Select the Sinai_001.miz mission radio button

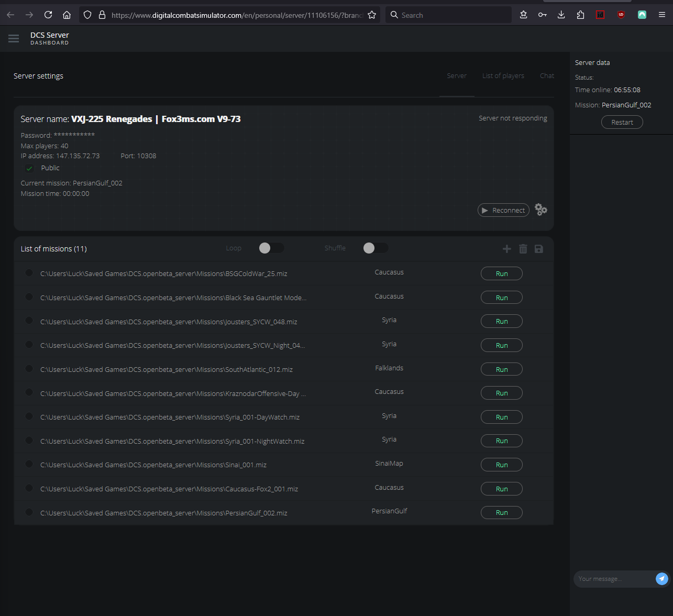(x=29, y=464)
